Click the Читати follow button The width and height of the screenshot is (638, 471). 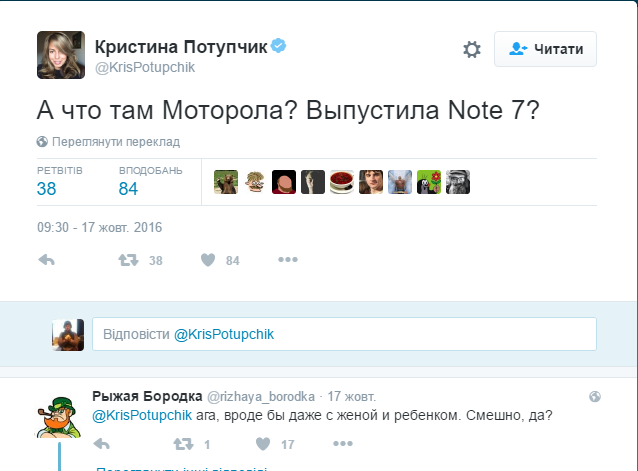point(545,48)
